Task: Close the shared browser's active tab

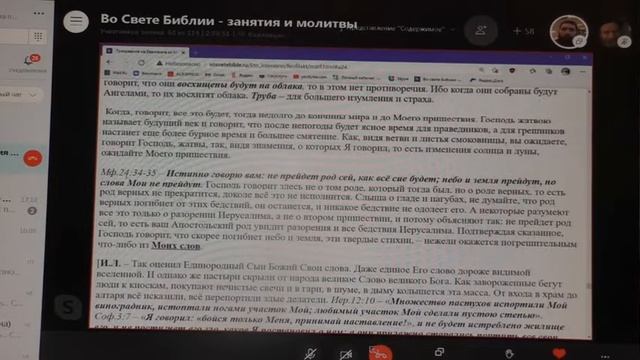Action: [x=183, y=52]
